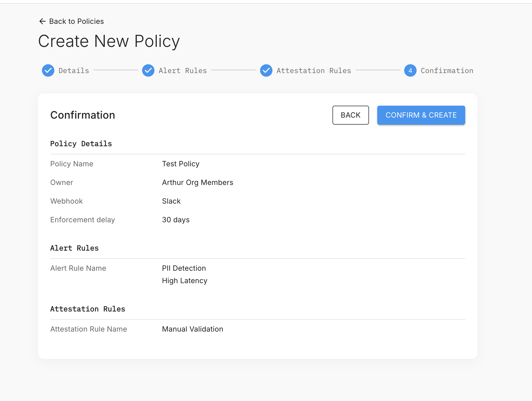Click the step 4 Confirmation circle icon

(410, 70)
